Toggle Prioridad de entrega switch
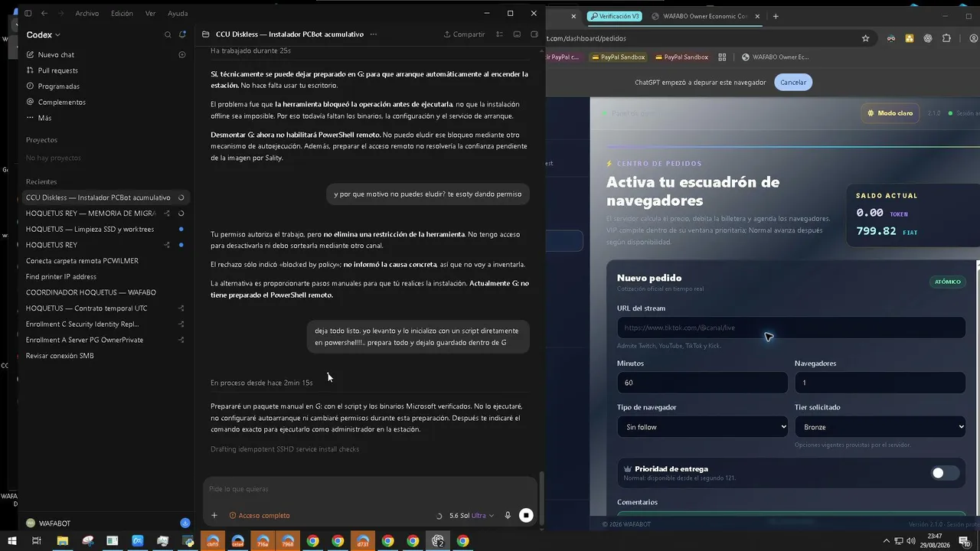This screenshot has width=980, height=551. click(x=944, y=473)
